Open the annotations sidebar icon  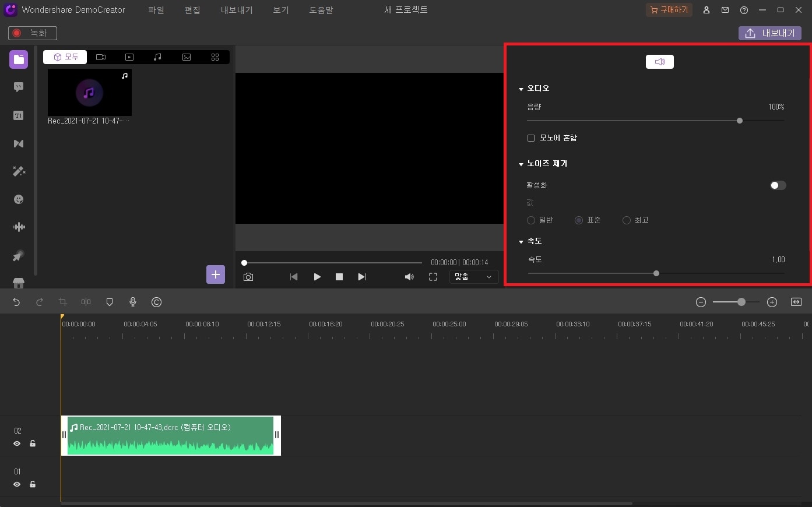click(19, 87)
